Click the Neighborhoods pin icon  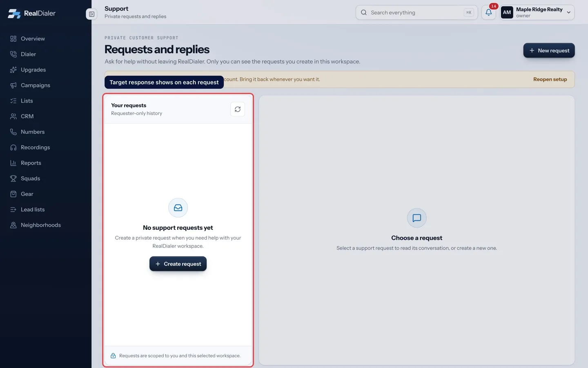coord(13,225)
